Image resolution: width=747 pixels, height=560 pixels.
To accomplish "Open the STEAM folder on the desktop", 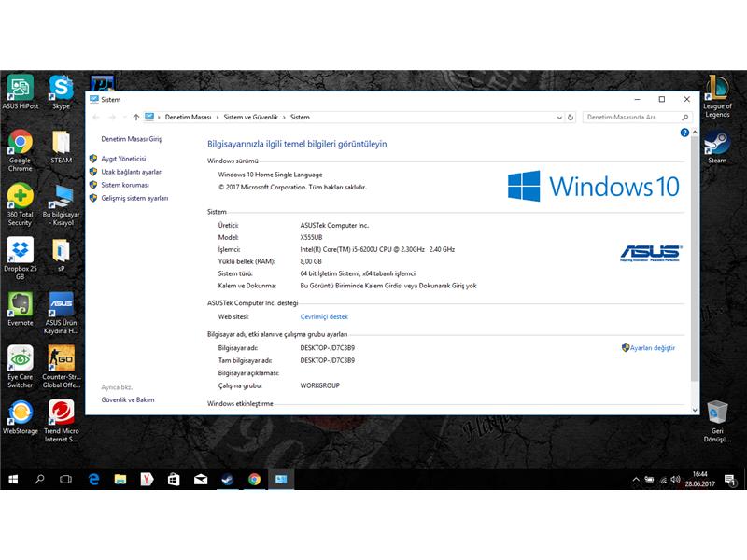I will 61,147.
